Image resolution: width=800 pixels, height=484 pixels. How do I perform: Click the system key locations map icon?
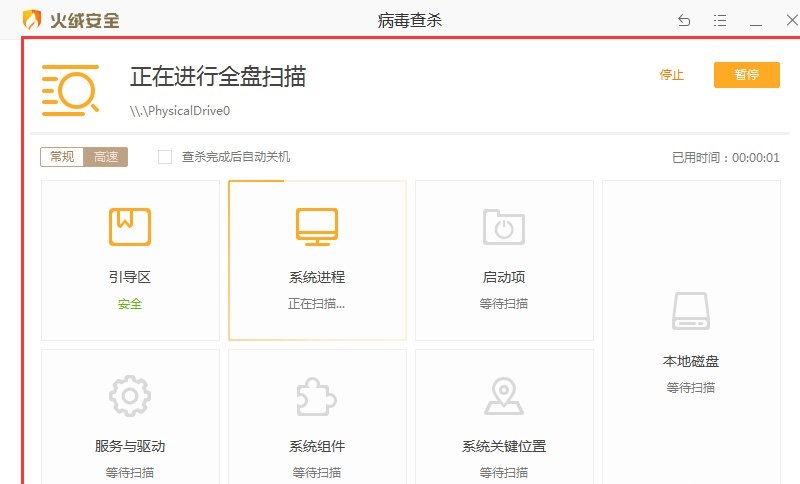click(504, 396)
